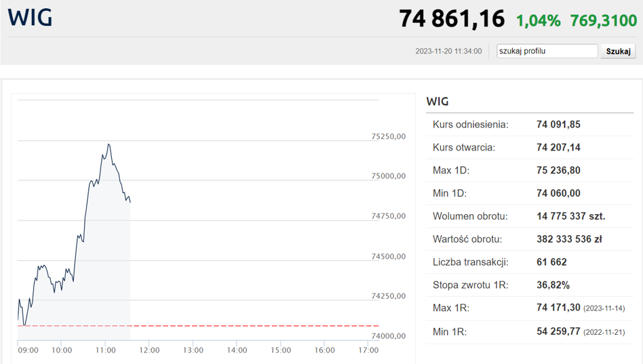643x364 pixels.
Task: Click the 1,04% percentage change
Action: 538,20
